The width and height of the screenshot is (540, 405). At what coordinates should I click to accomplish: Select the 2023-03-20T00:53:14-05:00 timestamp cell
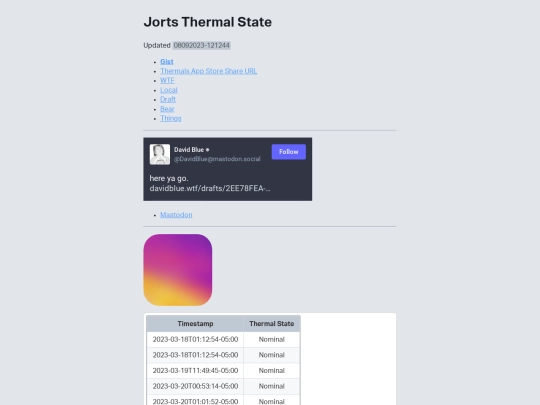pos(195,386)
